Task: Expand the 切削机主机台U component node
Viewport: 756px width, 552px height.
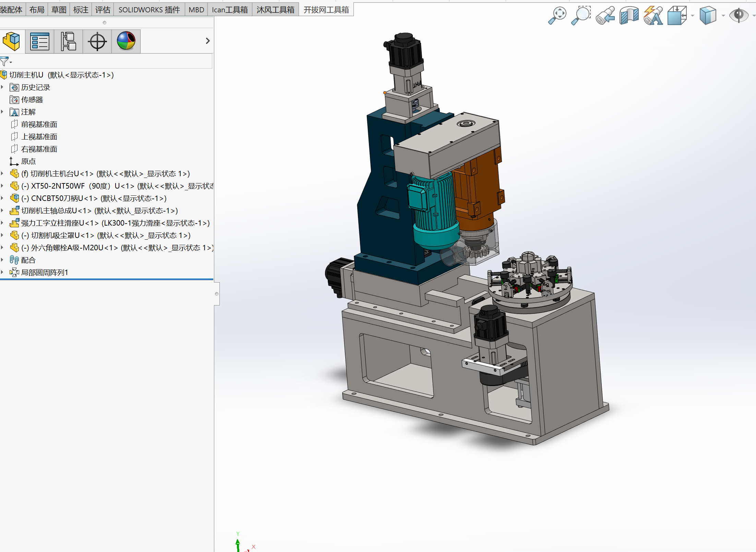Action: click(2, 174)
